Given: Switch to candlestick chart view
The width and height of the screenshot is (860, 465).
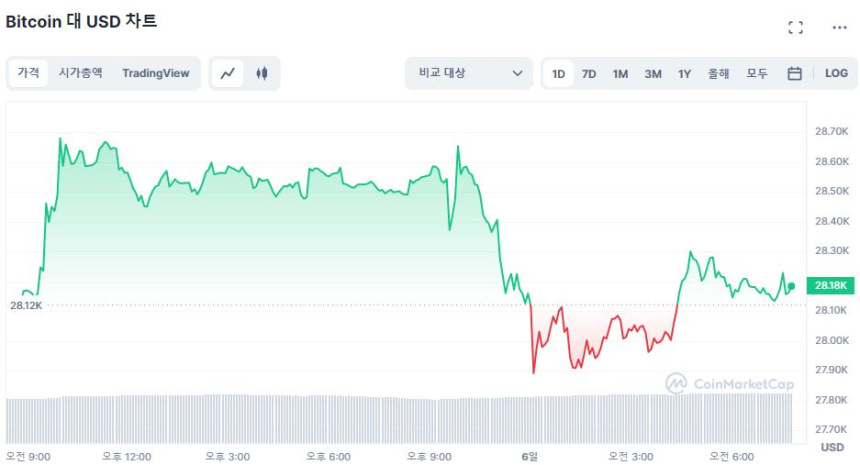Looking at the screenshot, I should coord(262,73).
